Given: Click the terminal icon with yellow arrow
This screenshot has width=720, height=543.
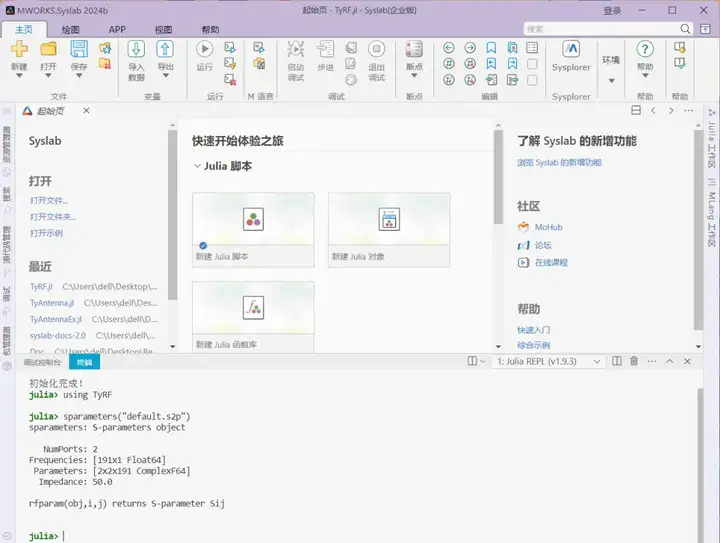Looking at the screenshot, I should click(x=230, y=63).
